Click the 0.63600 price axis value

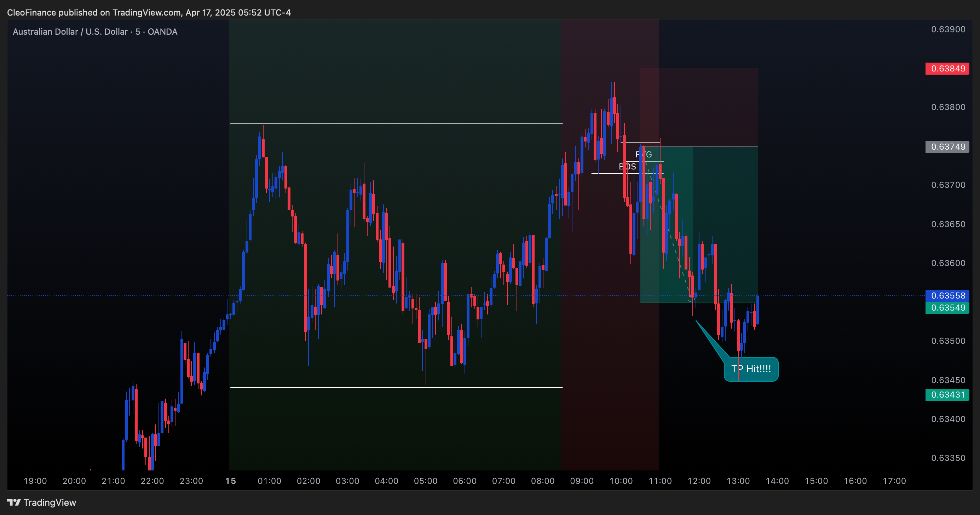pos(948,263)
